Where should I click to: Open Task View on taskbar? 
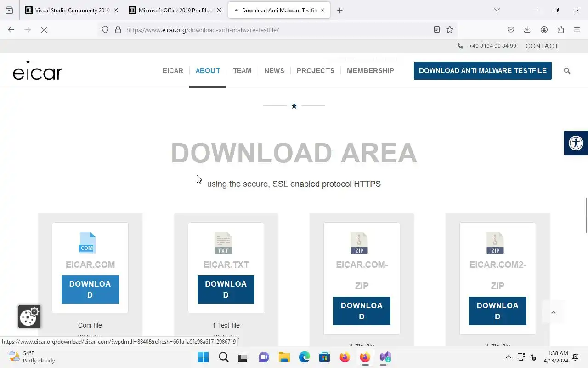(243, 357)
